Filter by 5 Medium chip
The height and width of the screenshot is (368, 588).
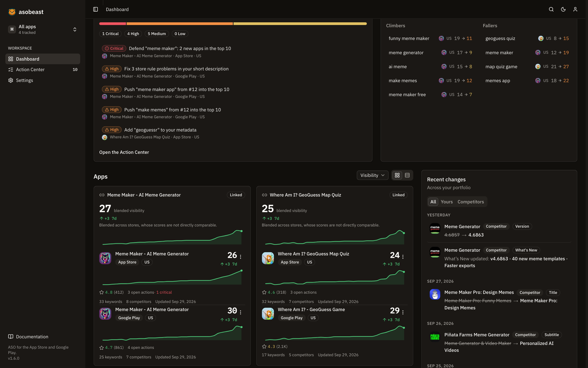pos(157,34)
